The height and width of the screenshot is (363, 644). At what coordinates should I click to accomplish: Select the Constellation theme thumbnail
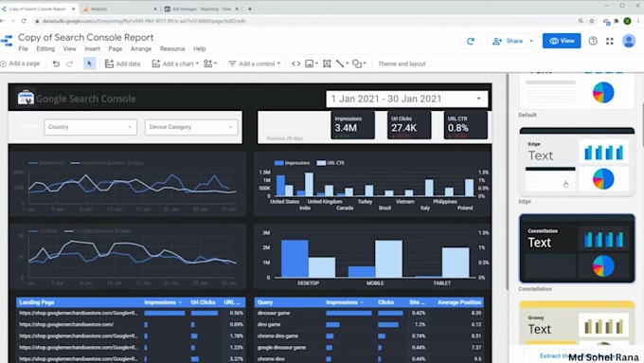pyautogui.click(x=577, y=248)
